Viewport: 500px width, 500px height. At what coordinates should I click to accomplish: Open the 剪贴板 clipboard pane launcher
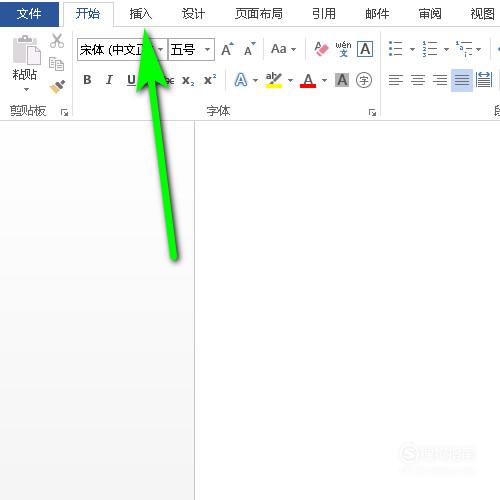tap(64, 113)
